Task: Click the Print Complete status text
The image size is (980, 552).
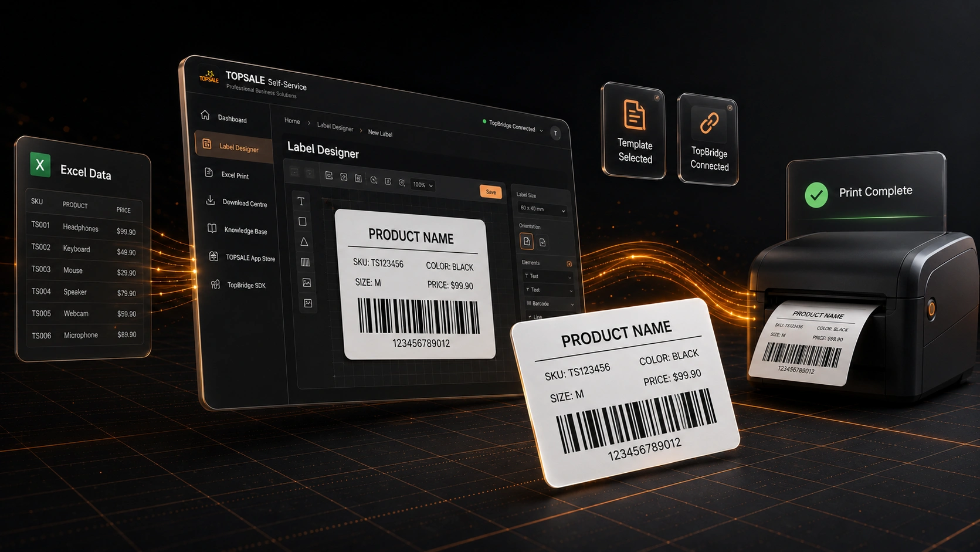Action: click(x=876, y=191)
